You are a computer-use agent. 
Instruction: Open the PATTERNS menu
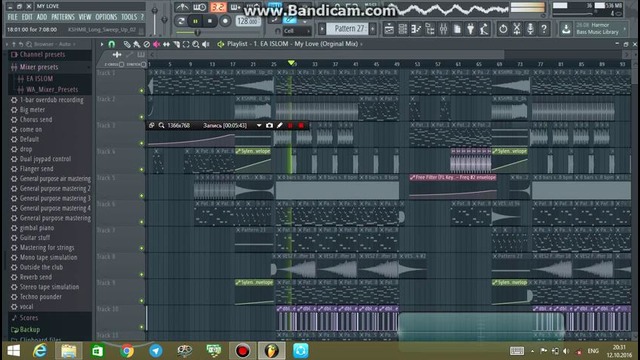[63, 17]
